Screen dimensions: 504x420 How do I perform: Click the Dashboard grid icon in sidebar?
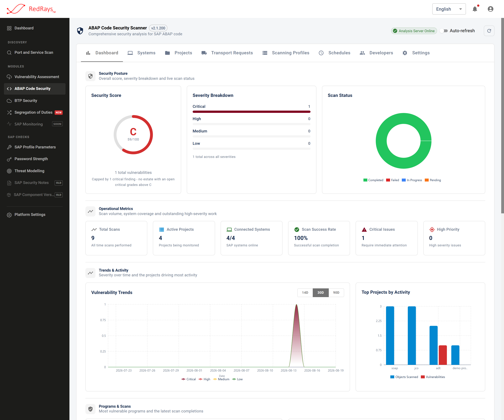tap(9, 28)
